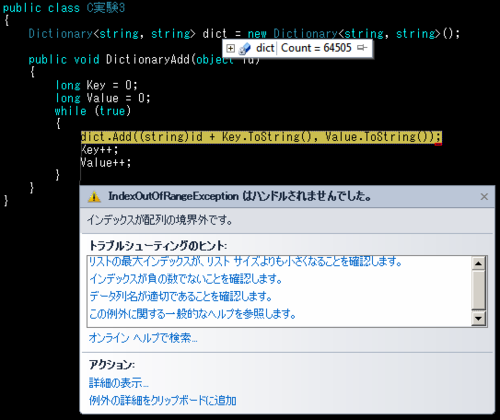Click the hints list scrollbar thumb
The width and height of the screenshot is (500, 420).
pos(478,290)
